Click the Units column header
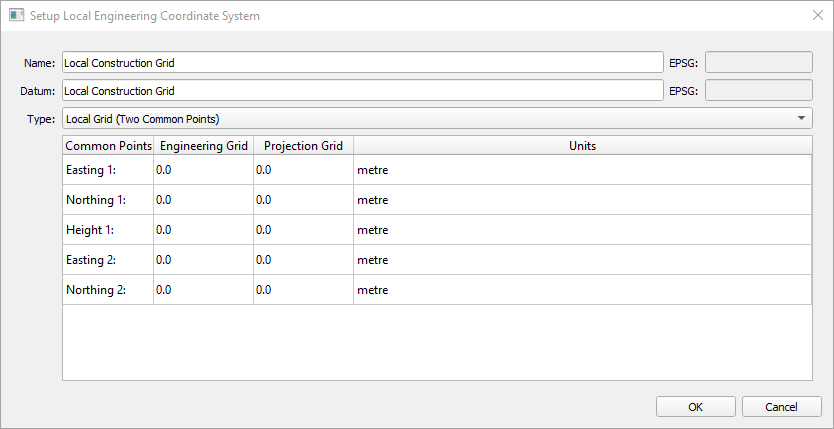834x429 pixels. [x=582, y=145]
